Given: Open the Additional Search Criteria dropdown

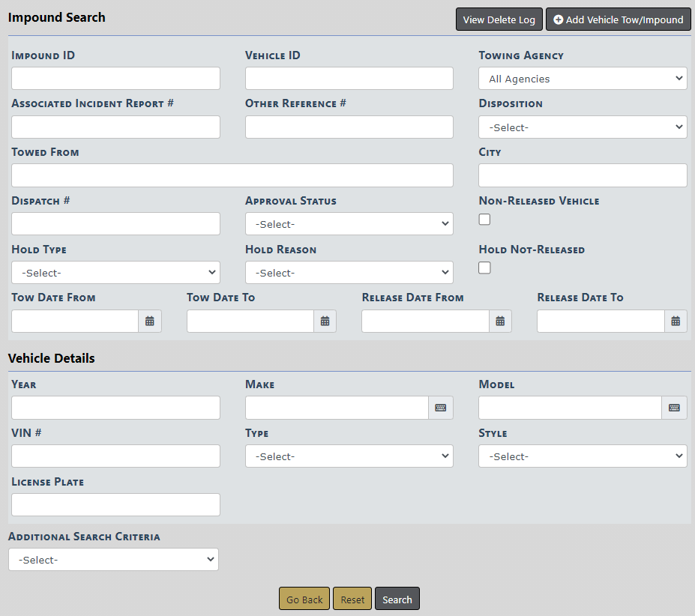Looking at the screenshot, I should [113, 560].
